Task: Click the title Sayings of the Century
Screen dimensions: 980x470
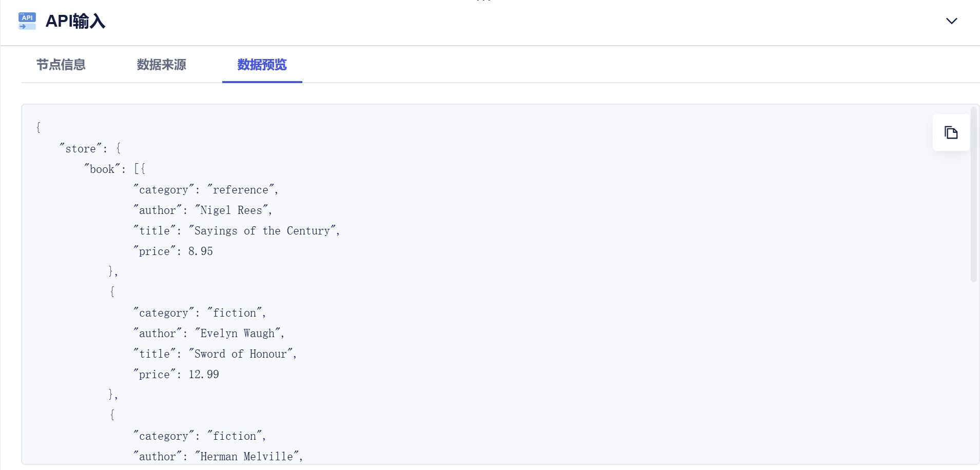Action: pyautogui.click(x=262, y=231)
